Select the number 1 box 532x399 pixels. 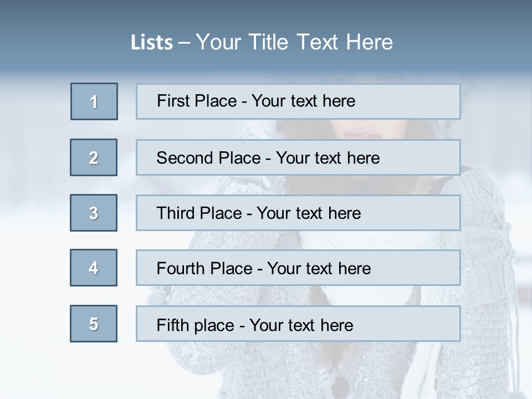coord(94,101)
